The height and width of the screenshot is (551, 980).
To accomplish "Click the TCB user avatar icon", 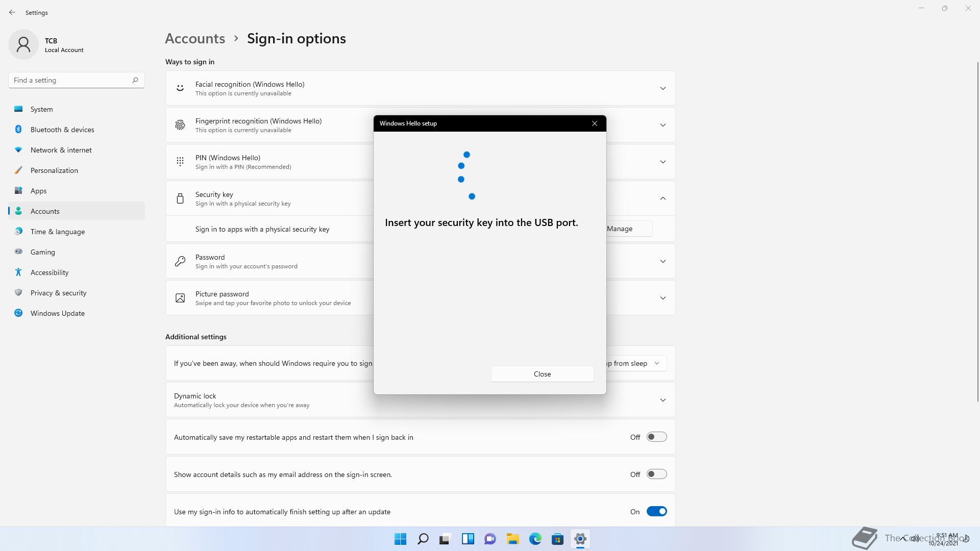I will (x=23, y=44).
